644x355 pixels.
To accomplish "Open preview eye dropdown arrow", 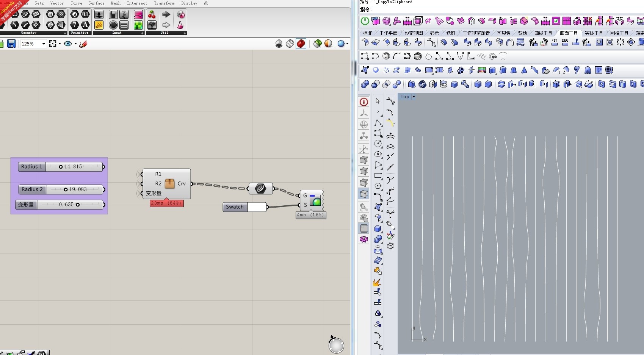I will [75, 44].
